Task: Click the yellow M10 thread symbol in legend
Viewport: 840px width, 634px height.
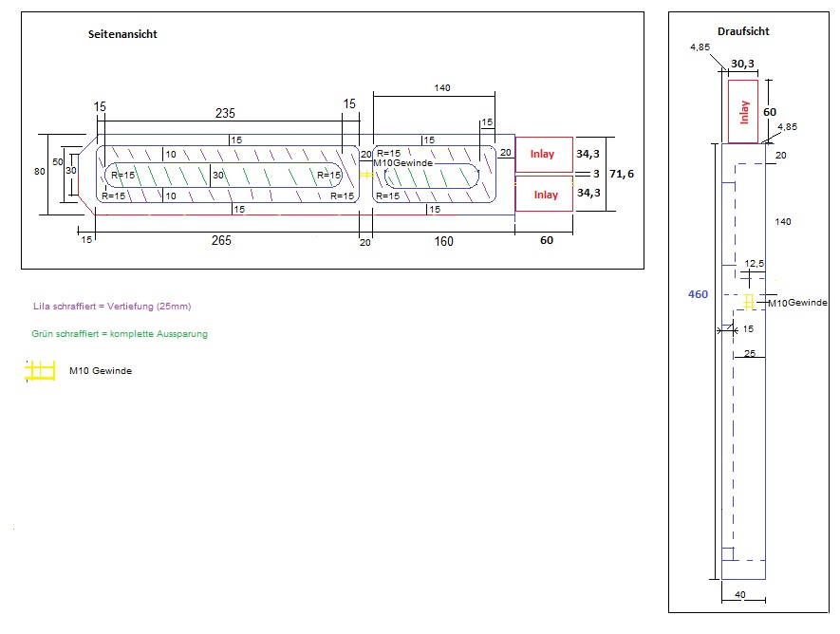Action: point(40,370)
